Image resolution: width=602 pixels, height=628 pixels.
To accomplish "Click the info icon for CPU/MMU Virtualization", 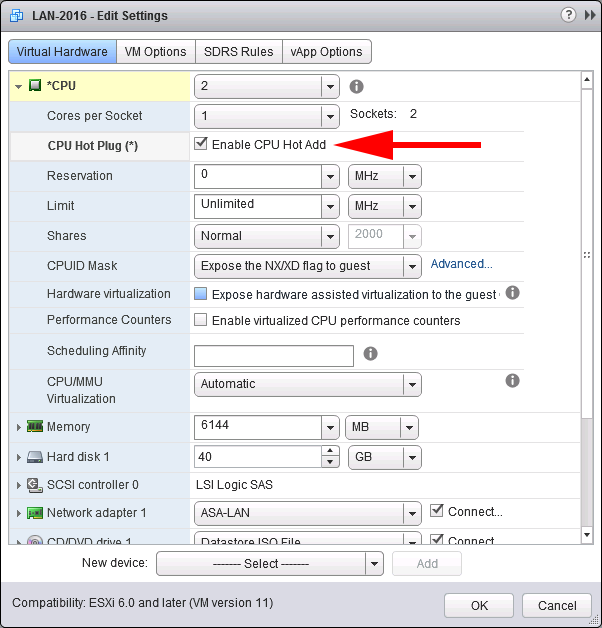I will 512,380.
